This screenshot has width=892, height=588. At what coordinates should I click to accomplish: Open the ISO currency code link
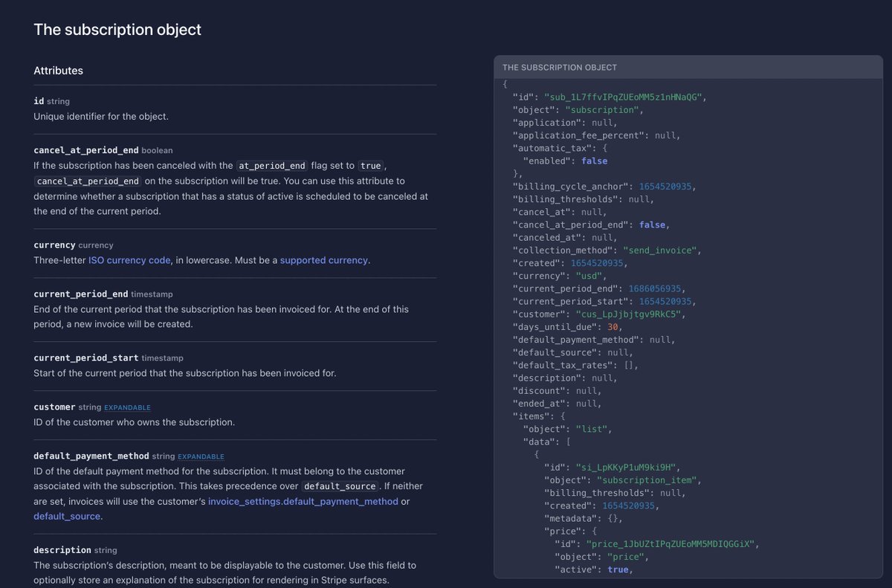pos(130,260)
